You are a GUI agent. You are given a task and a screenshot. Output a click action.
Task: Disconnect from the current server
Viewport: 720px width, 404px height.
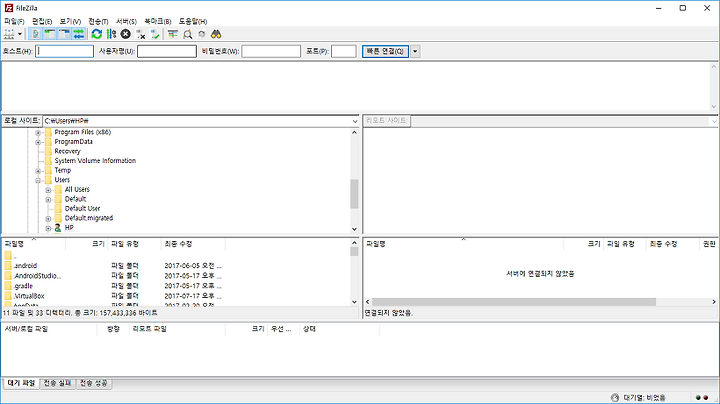[141, 34]
